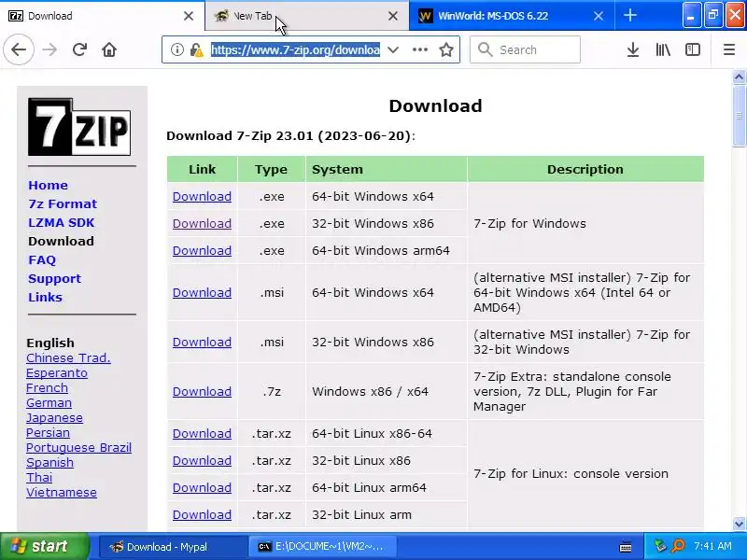Switch to the WinWorld MS-DOS 6.22 tab
Screen dimensions: 747x560
coord(511,16)
